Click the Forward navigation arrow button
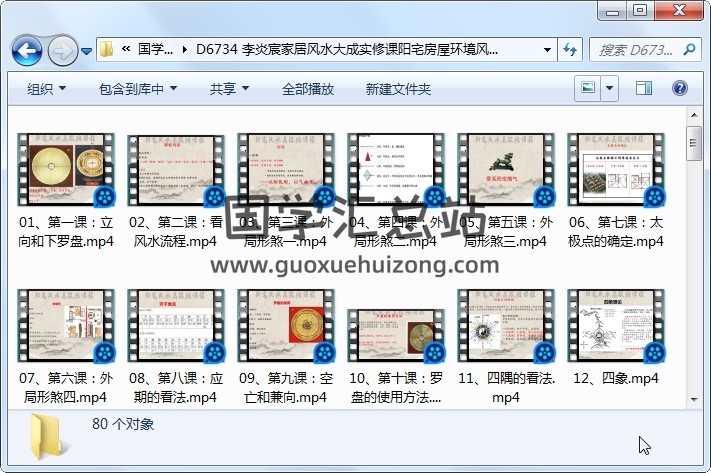 point(62,49)
